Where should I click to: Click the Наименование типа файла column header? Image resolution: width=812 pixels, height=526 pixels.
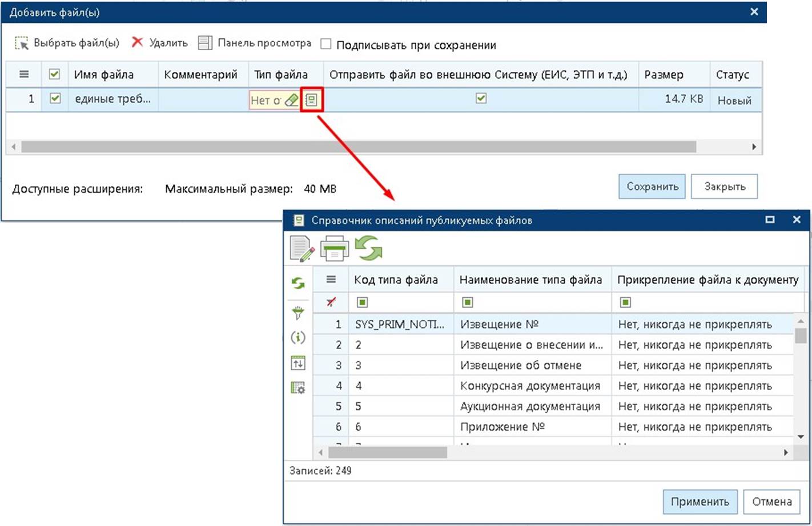(x=532, y=280)
